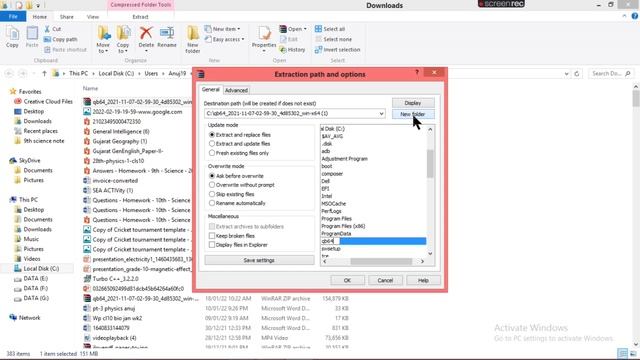The height and width of the screenshot is (360, 640).
Task: Switch to details view icon
Action: point(622,353)
